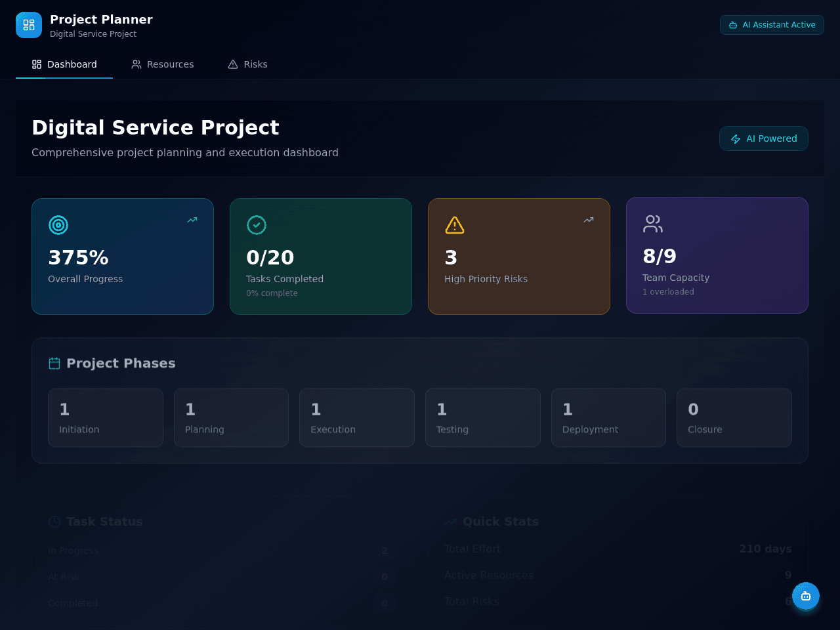
Task: Select the Closure phase card
Action: [734, 417]
